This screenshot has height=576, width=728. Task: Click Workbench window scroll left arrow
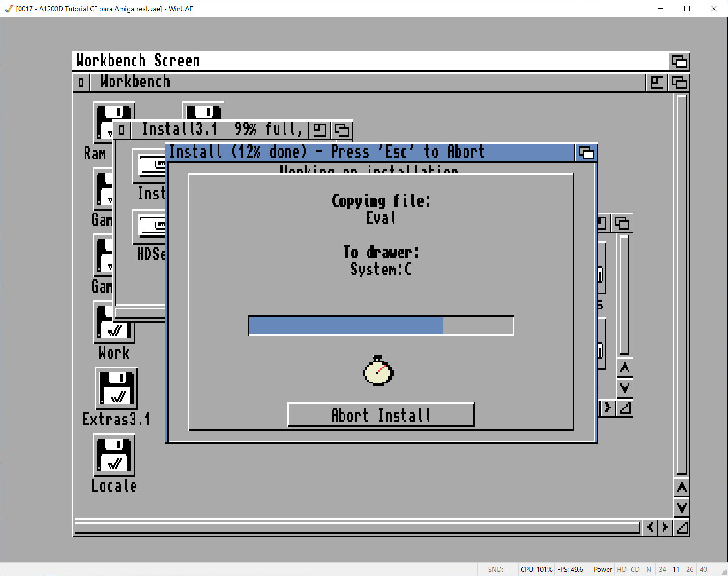(651, 527)
